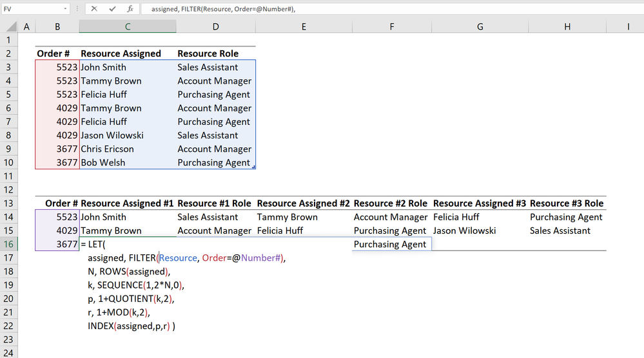644x358 pixels.
Task: Click 'Tammy Brown' in row 4
Action: (x=111, y=80)
